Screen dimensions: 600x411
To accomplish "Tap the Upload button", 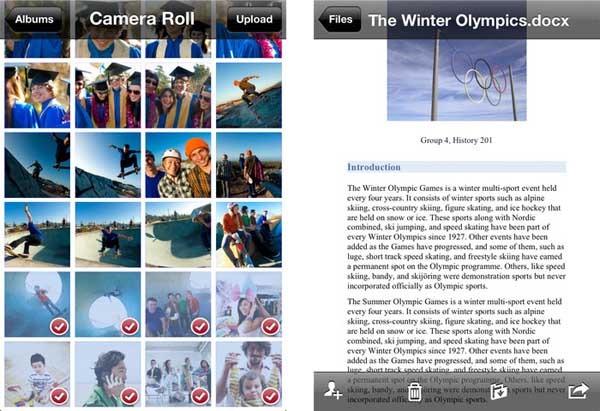I will 254,19.
